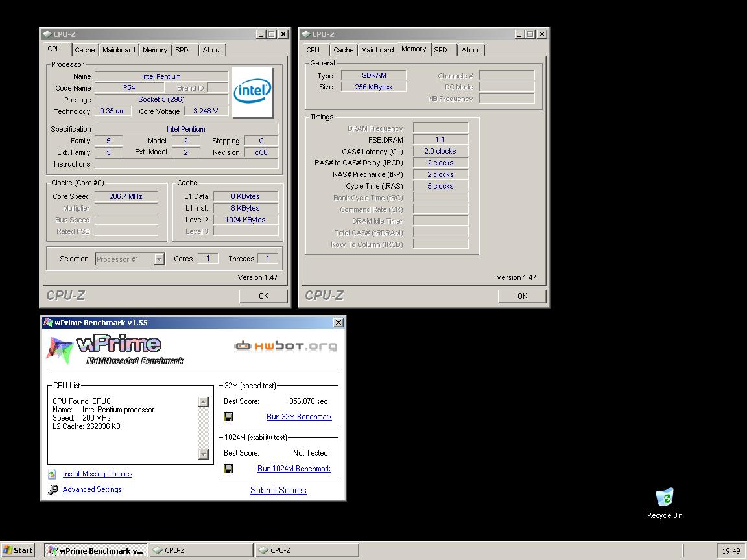
Task: Click the Not Tested score text
Action: [x=310, y=453]
